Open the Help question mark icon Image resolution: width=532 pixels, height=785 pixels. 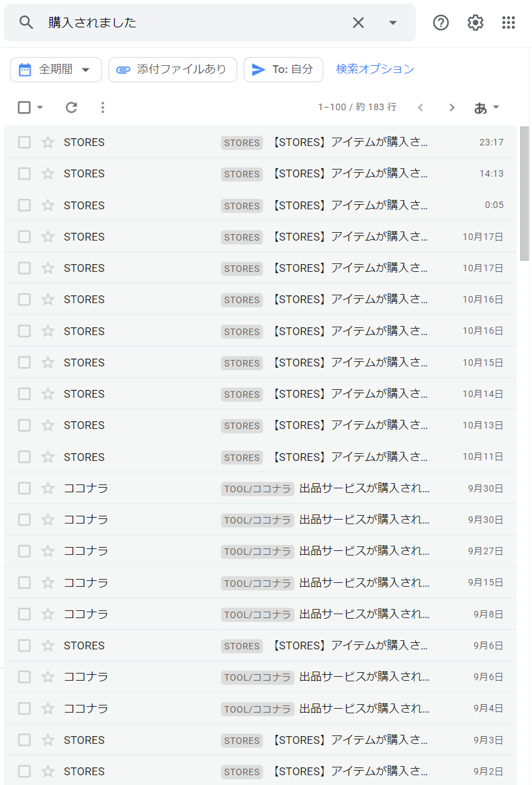[441, 23]
